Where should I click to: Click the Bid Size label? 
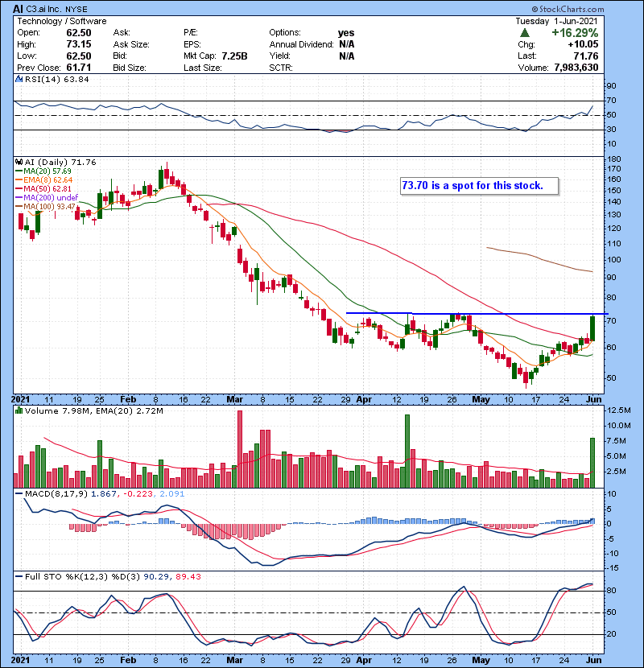click(130, 68)
